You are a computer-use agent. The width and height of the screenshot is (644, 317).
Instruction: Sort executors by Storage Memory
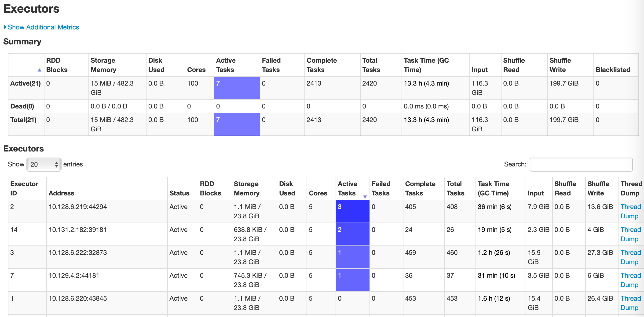246,188
